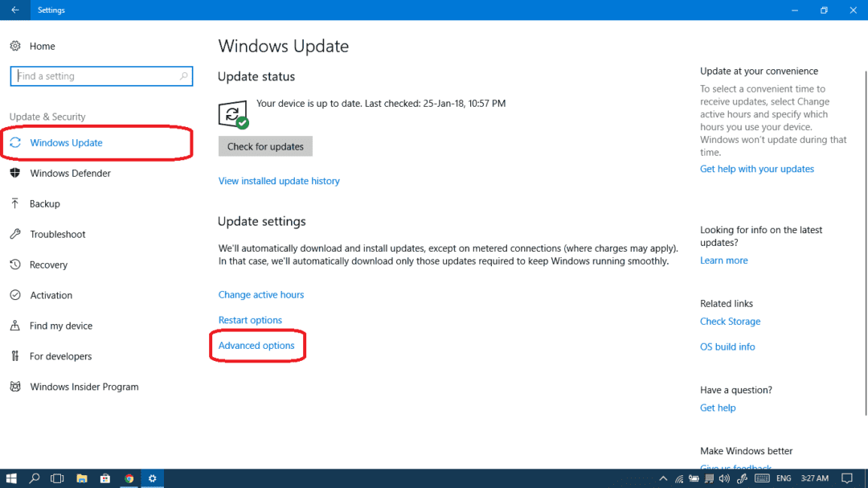Click the Related links heading
Screen dimensions: 868x488
click(x=727, y=304)
